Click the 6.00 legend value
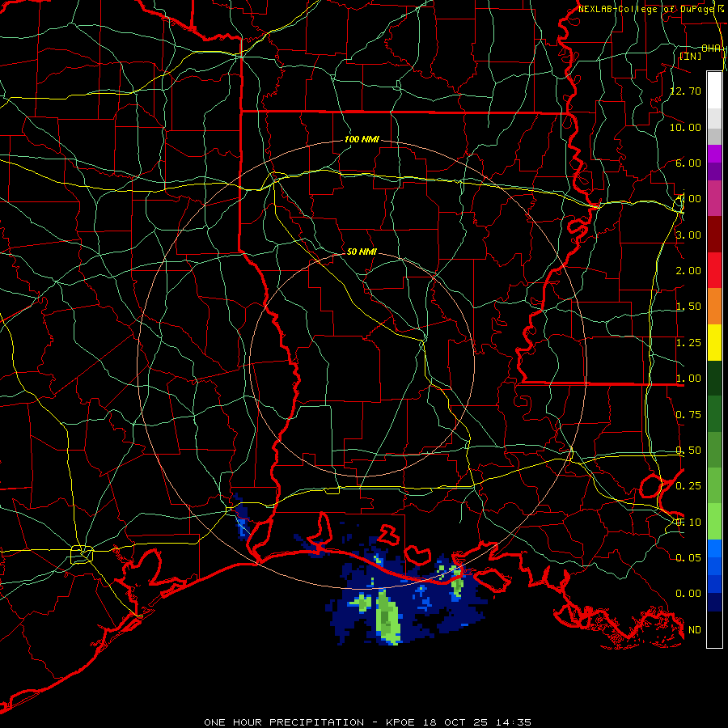 [x=688, y=163]
